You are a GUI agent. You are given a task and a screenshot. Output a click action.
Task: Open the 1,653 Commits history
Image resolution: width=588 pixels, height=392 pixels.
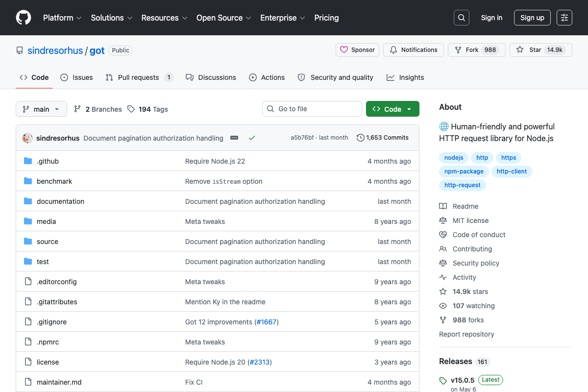pyautogui.click(x=383, y=138)
